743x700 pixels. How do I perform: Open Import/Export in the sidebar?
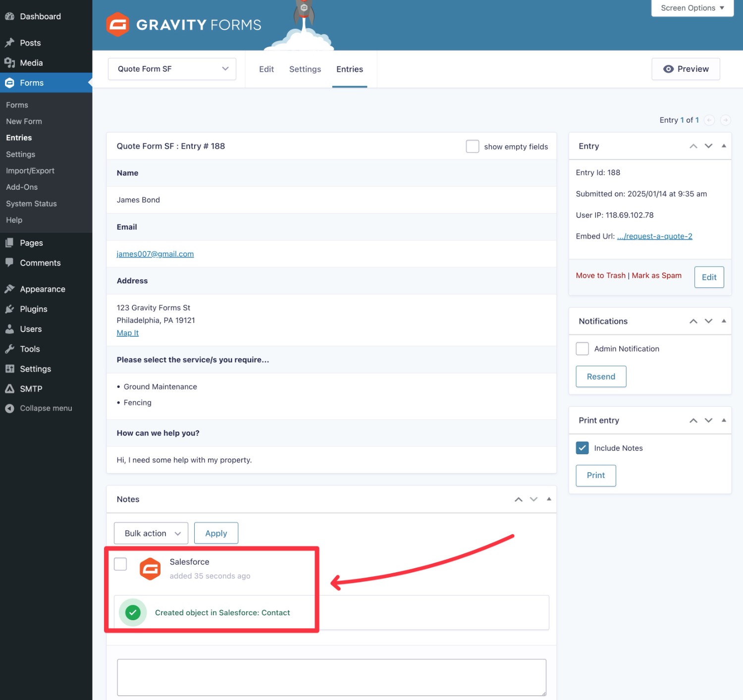pyautogui.click(x=30, y=171)
